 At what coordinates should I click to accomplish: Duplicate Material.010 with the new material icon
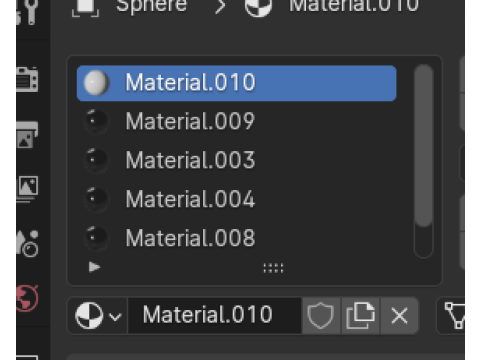pos(360,315)
